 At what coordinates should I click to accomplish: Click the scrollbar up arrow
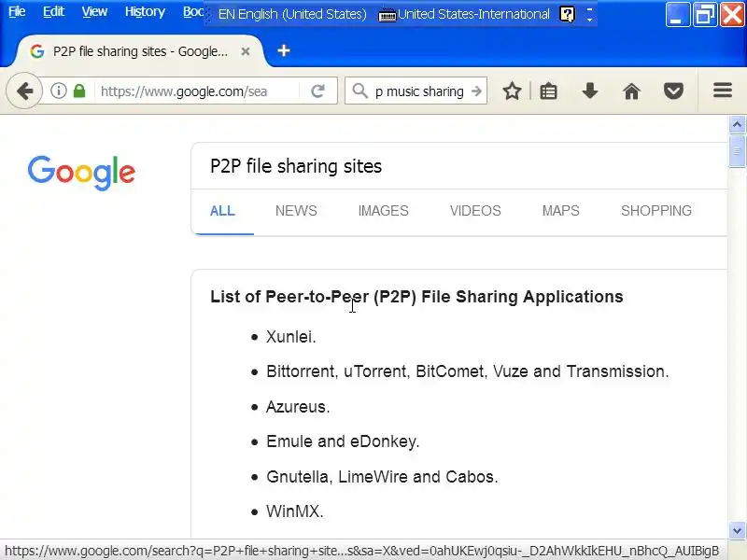click(x=737, y=125)
